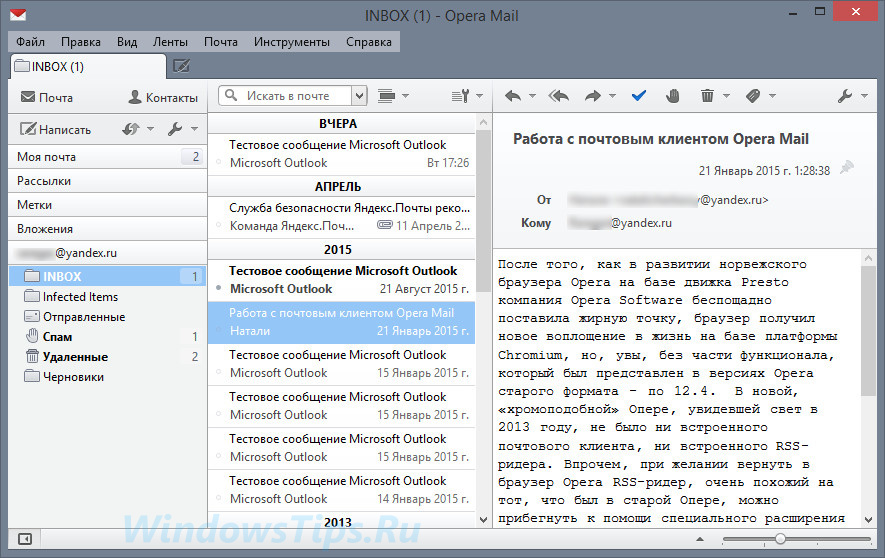Expand list settings dropdown arrow

click(x=479, y=96)
